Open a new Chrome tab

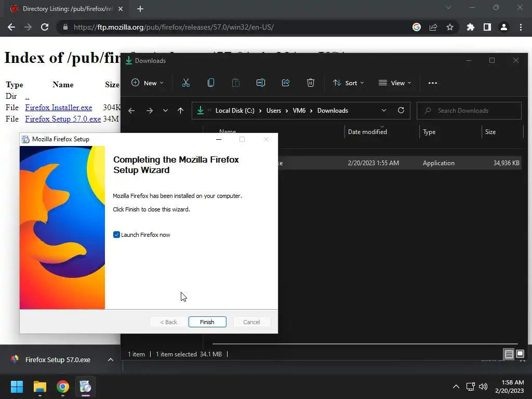140,9
